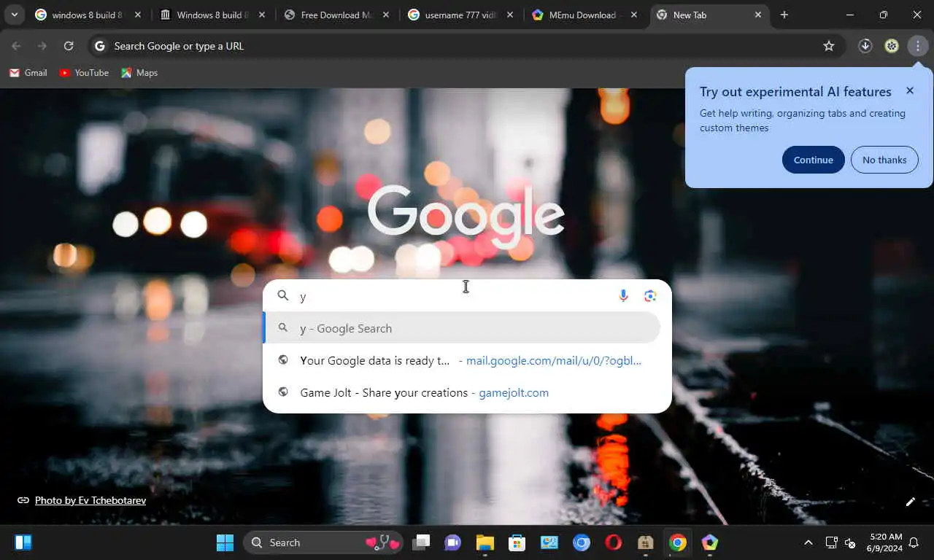Start voice search with microphone

coord(623,295)
